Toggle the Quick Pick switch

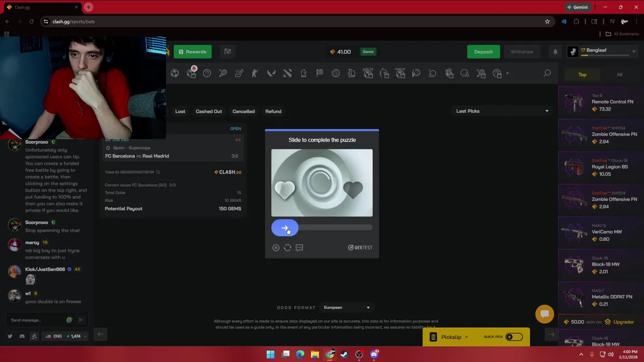[x=514, y=337]
